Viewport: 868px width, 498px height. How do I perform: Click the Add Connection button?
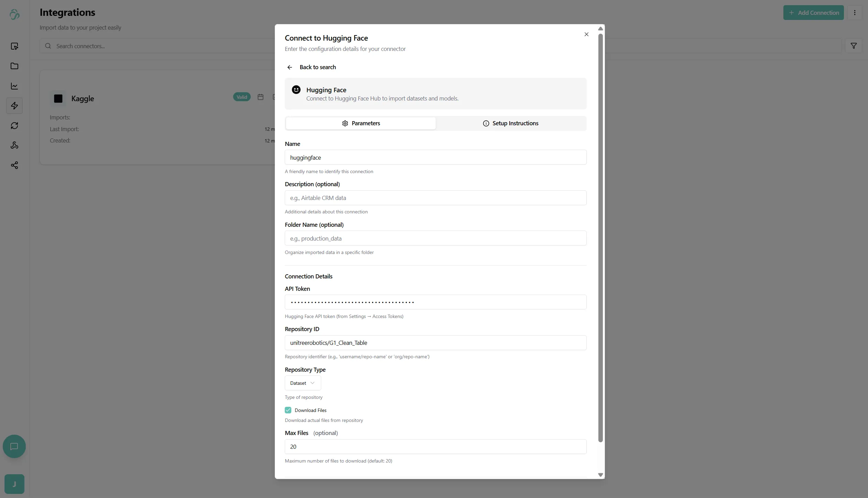click(x=813, y=13)
